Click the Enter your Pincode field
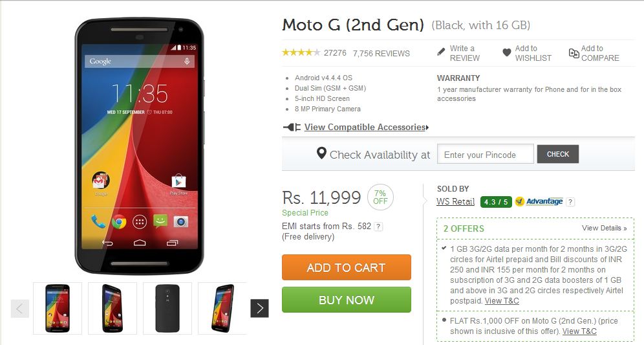This screenshot has width=644, height=345. pos(486,154)
